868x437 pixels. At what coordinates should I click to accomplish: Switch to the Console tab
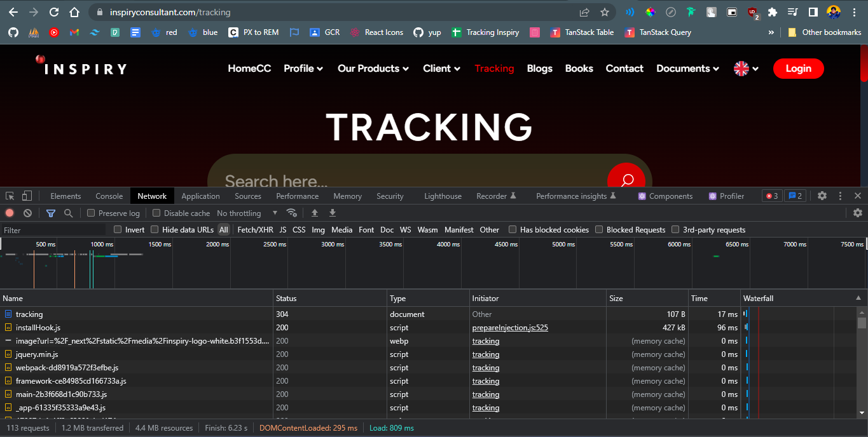coord(109,196)
